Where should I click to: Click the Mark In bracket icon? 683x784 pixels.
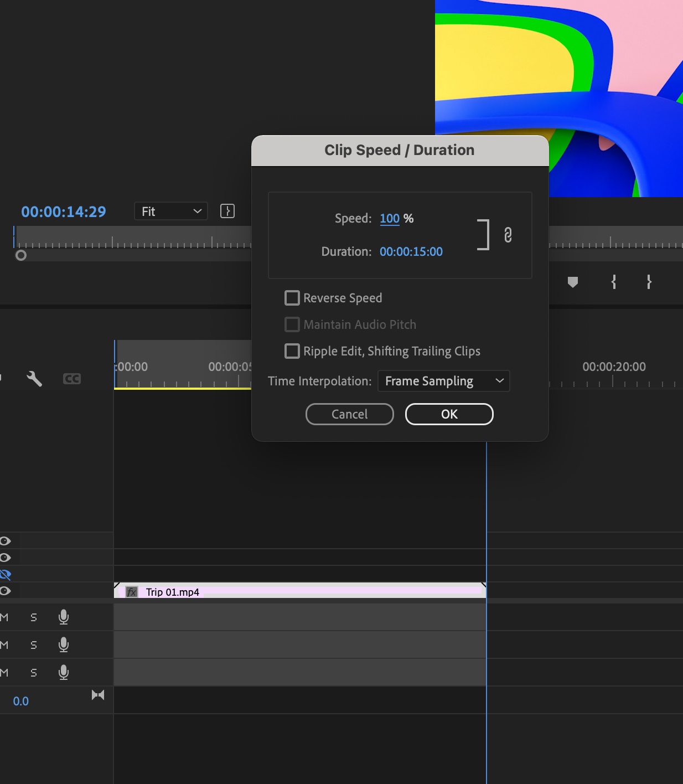pyautogui.click(x=613, y=282)
